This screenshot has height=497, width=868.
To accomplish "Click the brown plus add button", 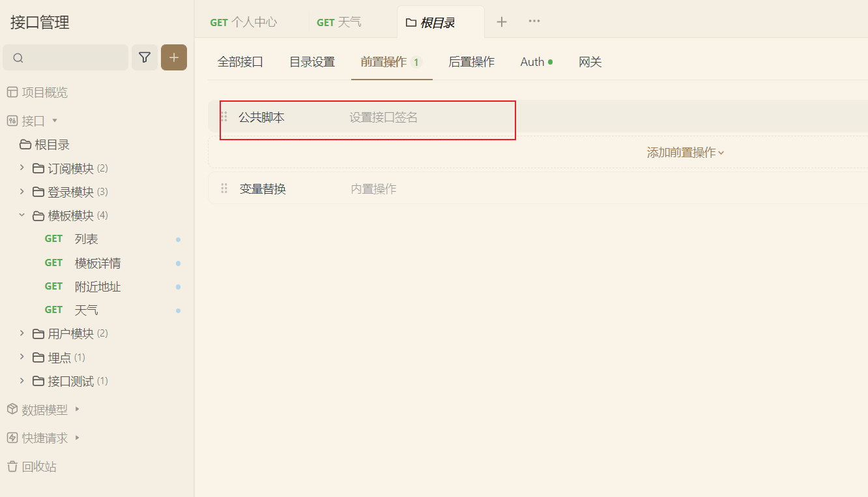I will (174, 57).
